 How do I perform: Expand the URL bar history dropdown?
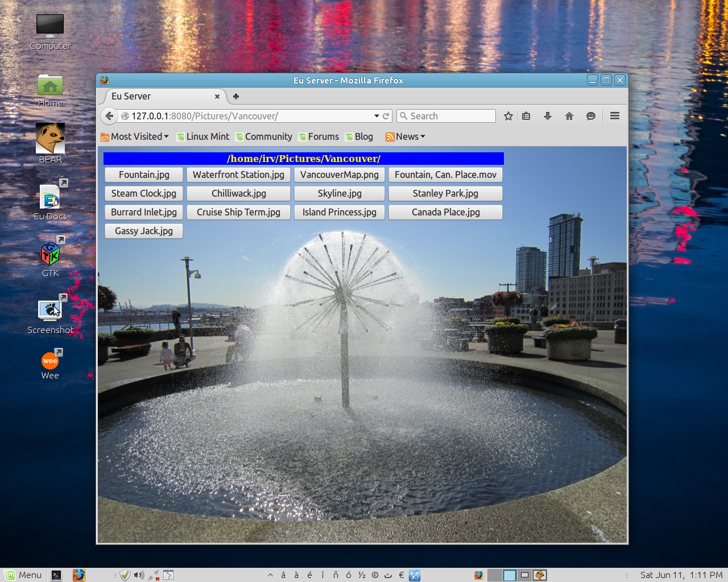(x=377, y=116)
